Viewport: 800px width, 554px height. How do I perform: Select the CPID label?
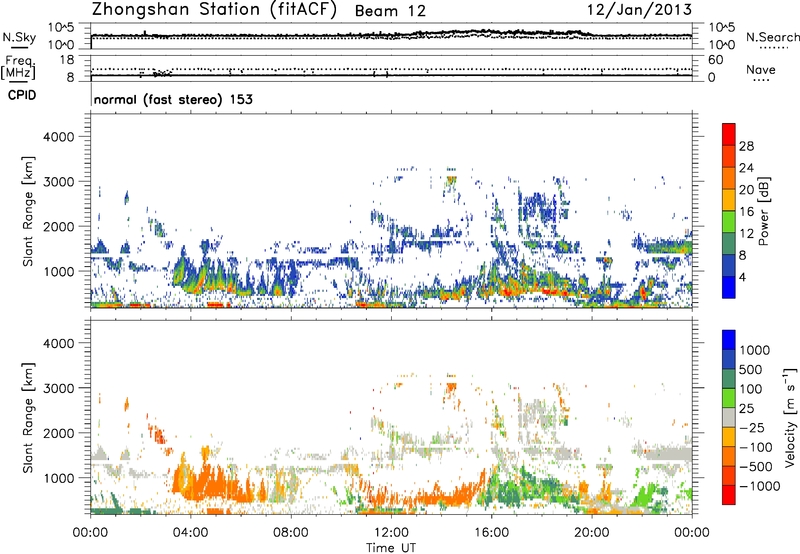coord(22,95)
